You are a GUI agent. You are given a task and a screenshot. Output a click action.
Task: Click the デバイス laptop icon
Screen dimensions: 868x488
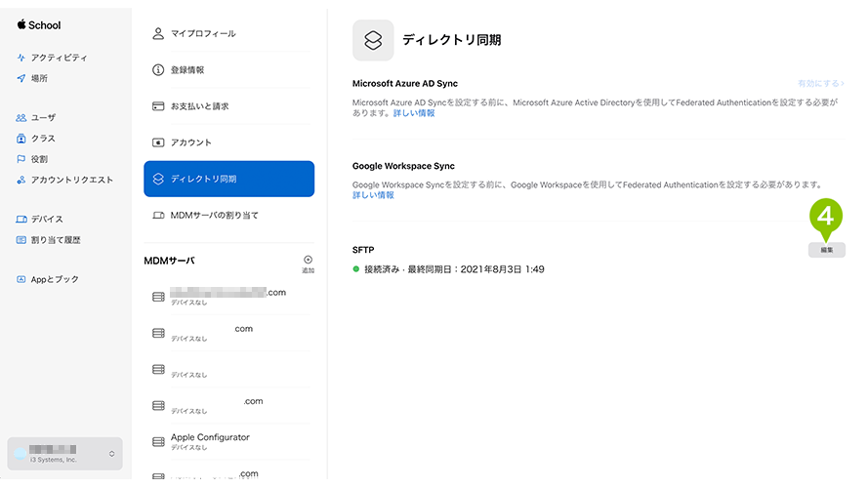tap(21, 219)
